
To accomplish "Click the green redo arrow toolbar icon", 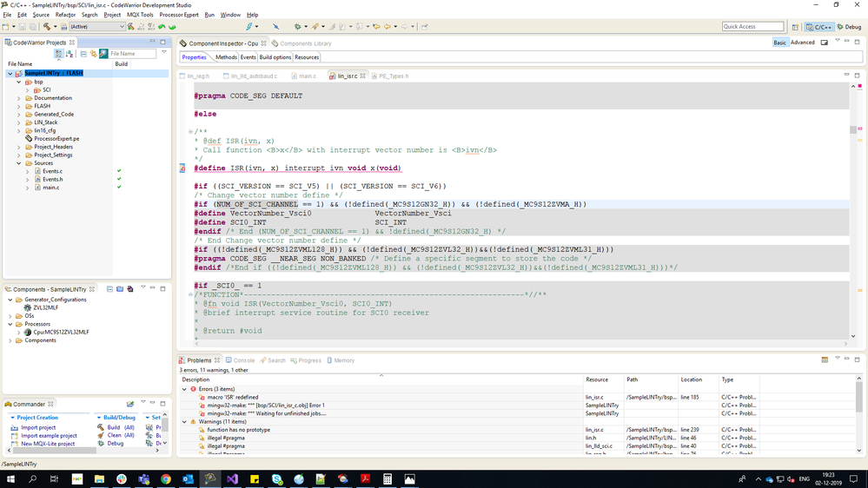I will pos(172,27).
